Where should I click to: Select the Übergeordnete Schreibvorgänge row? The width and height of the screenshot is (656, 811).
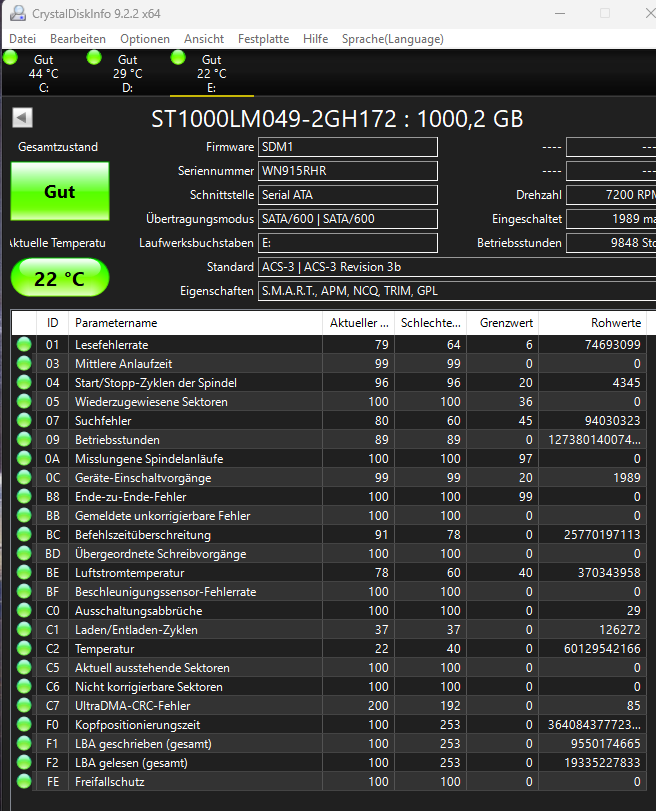329,553
